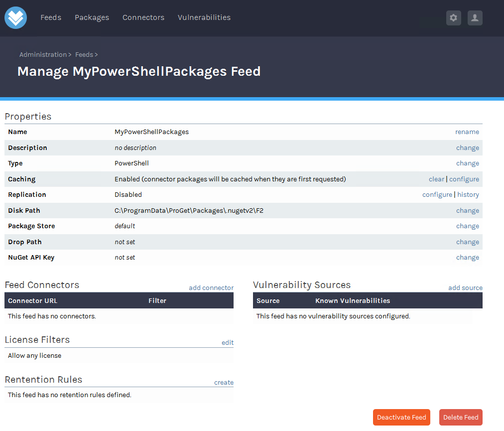The width and height of the screenshot is (504, 431).
Task: Open the Feeds menu
Action: coord(51,17)
